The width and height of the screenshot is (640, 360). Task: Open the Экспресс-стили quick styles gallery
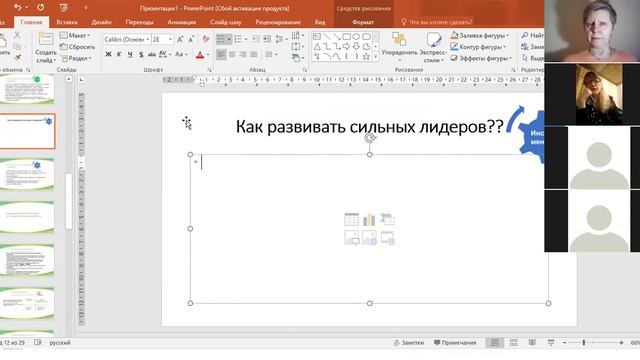coord(433,48)
